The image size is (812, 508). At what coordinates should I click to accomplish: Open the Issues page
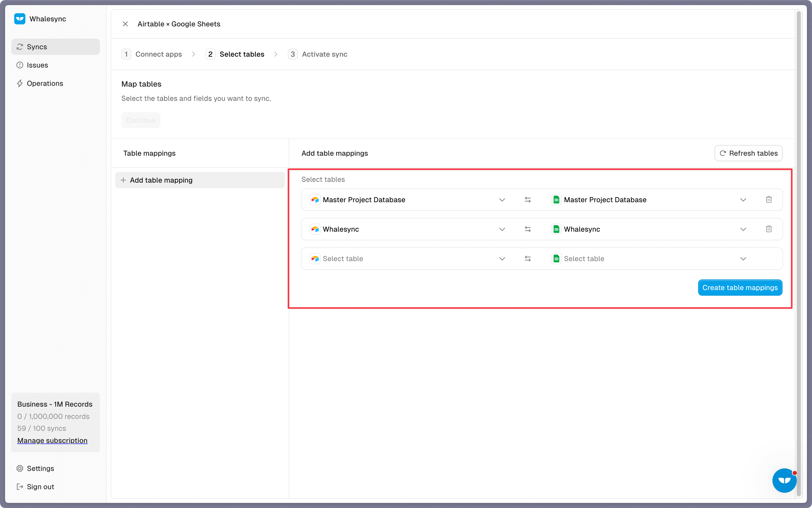(x=55, y=65)
